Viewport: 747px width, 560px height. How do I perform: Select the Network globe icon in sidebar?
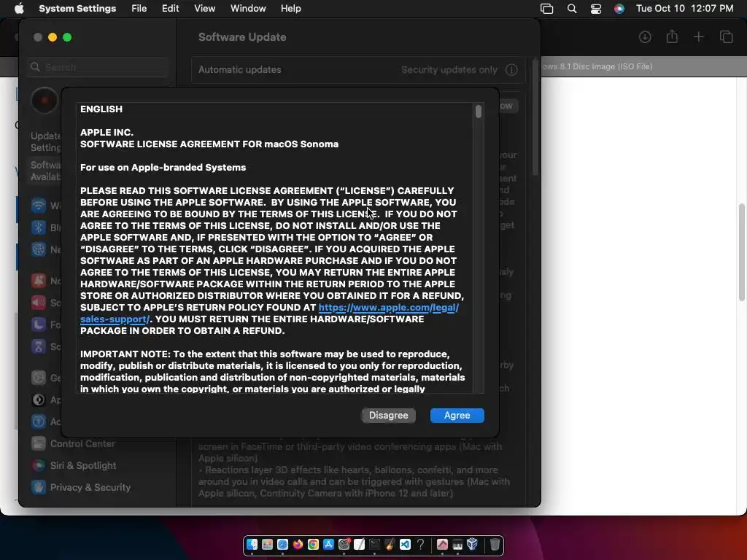pos(39,249)
